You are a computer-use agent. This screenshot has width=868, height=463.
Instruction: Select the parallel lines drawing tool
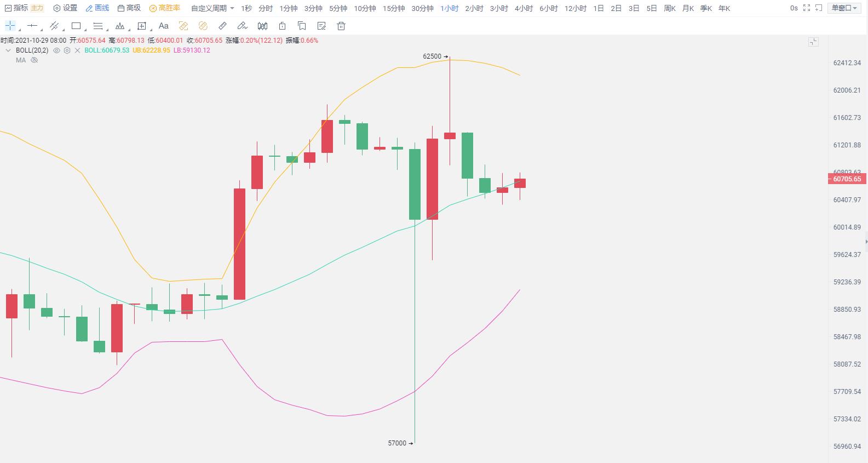click(x=98, y=26)
